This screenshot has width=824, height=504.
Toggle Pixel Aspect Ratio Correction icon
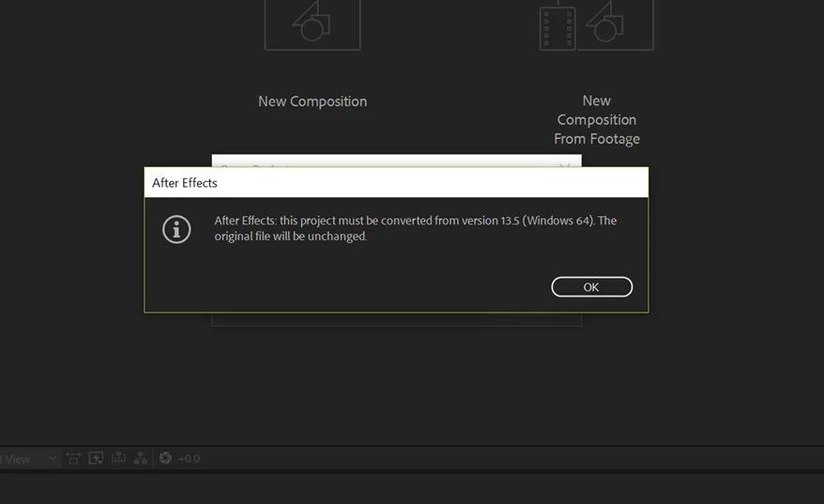73,458
